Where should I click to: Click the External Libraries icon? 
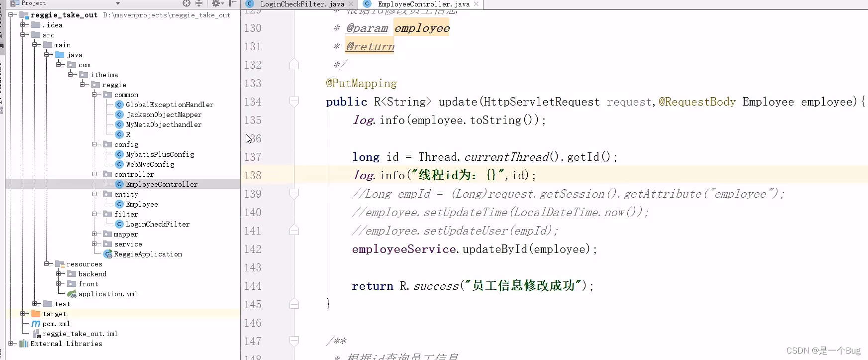pyautogui.click(x=24, y=344)
